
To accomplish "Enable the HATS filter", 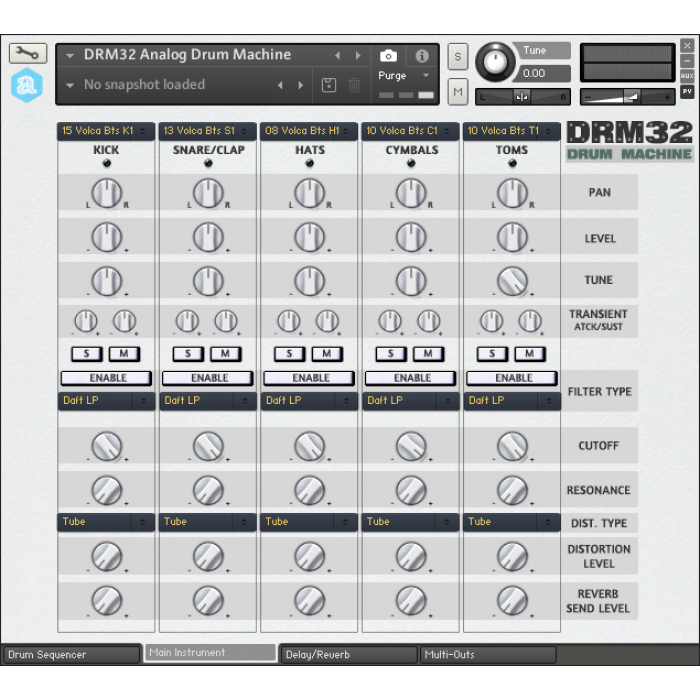I will [x=309, y=378].
